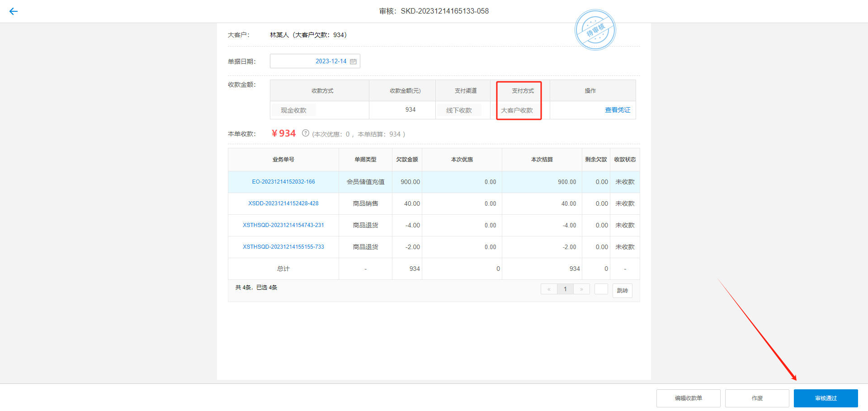Screen dimensions: 868x411
Task: Click title 审核: SKD-20231214165133-058
Action: [x=434, y=11]
